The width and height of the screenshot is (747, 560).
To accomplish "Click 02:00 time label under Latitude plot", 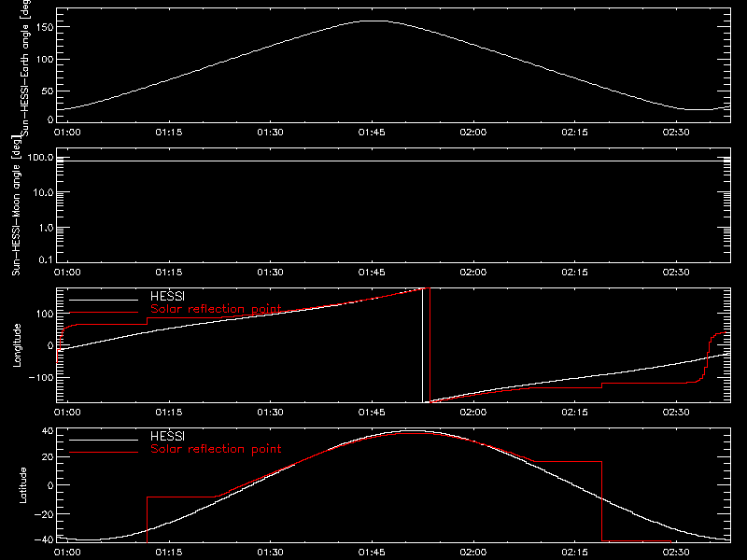I will [x=473, y=553].
